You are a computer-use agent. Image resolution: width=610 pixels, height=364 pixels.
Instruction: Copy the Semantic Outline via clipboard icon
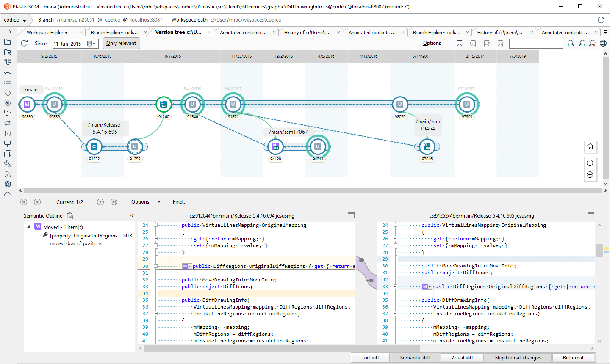[70, 216]
